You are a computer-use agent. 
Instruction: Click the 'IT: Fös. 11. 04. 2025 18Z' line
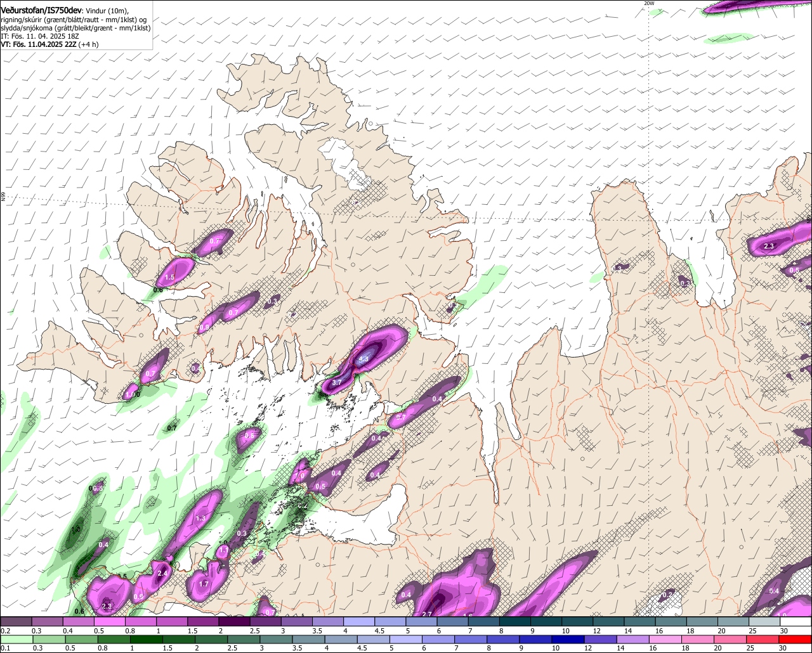[40, 36]
